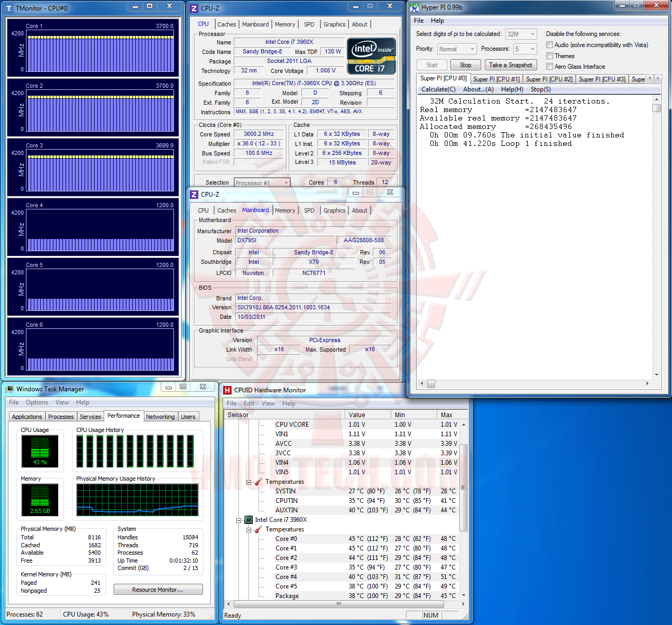Click the Core 1 frequency graph in TMonitor
The width and height of the screenshot is (672, 625).
(100, 52)
